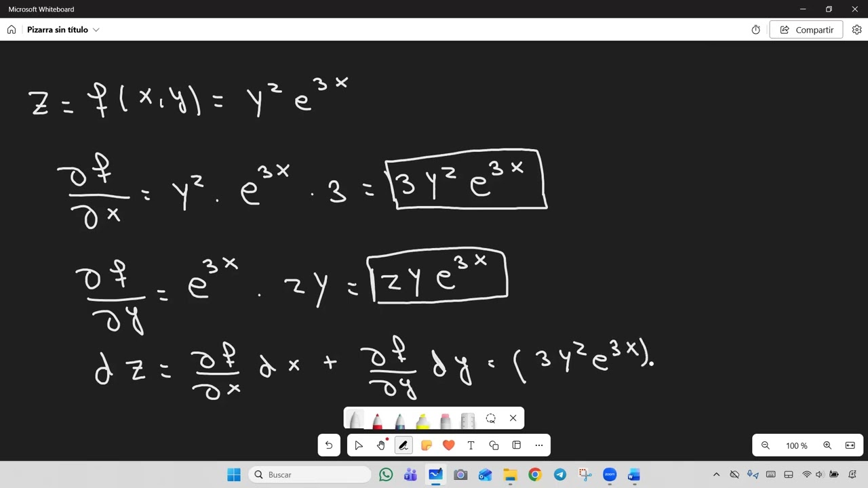Open more toolbar options
868x488 pixels.
click(539, 445)
